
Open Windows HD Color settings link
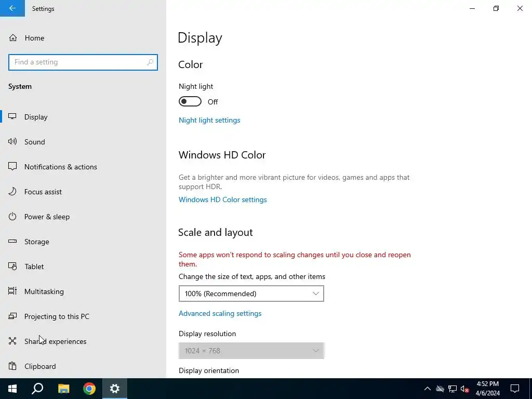click(222, 199)
